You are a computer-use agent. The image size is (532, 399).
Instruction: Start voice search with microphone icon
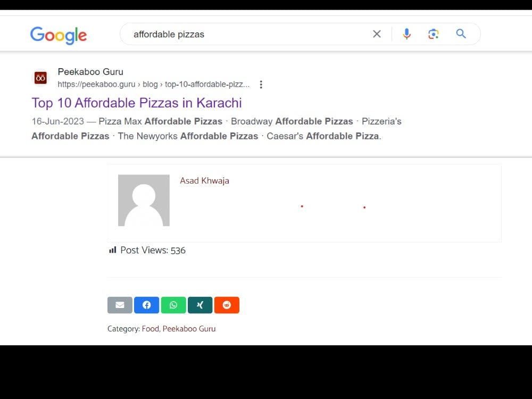(406, 34)
